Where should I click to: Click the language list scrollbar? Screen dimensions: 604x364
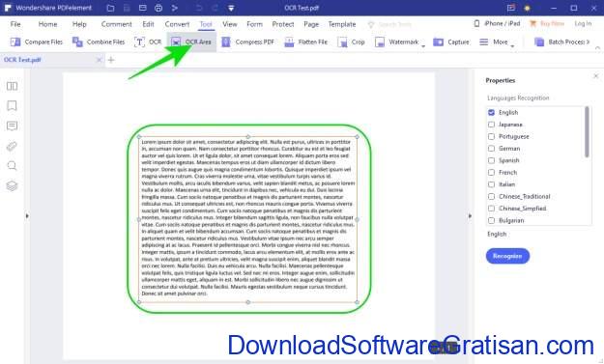[x=587, y=131]
